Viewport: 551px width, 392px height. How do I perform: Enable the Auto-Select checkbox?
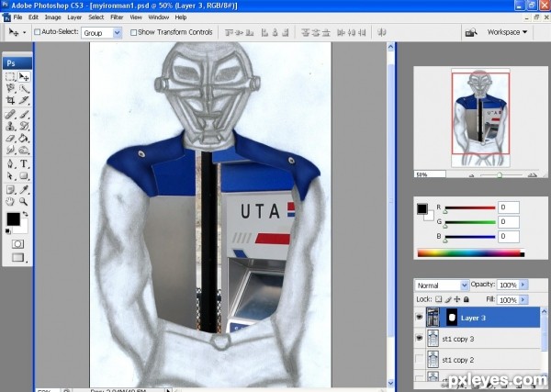coord(38,32)
